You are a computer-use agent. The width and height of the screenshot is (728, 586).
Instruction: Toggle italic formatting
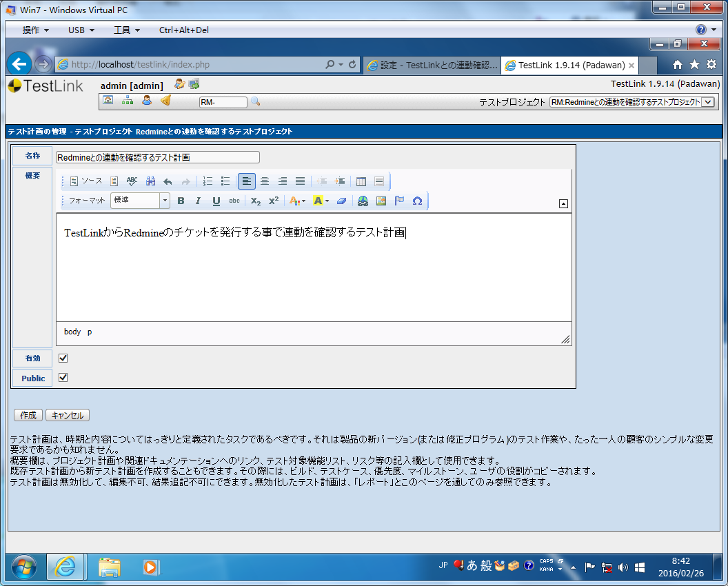(199, 201)
